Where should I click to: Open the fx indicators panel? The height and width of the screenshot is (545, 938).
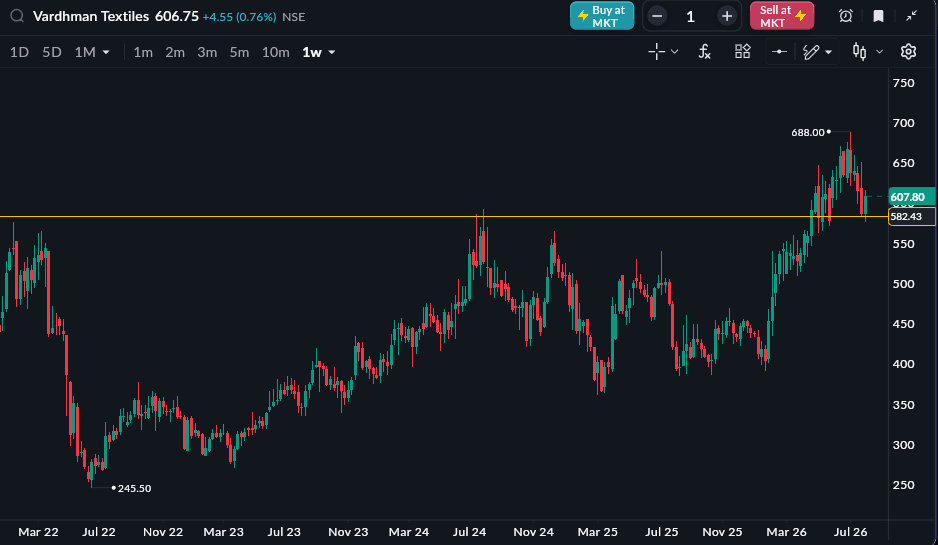click(x=705, y=52)
